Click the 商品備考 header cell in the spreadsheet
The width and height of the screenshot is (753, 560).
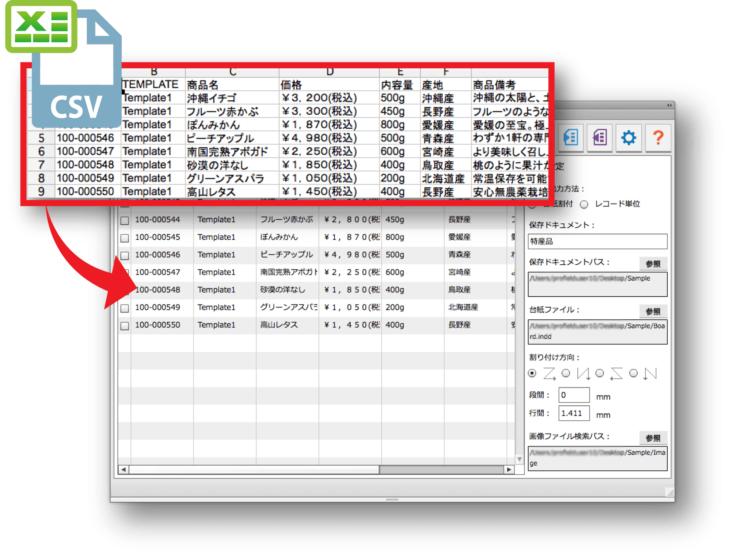(x=510, y=85)
